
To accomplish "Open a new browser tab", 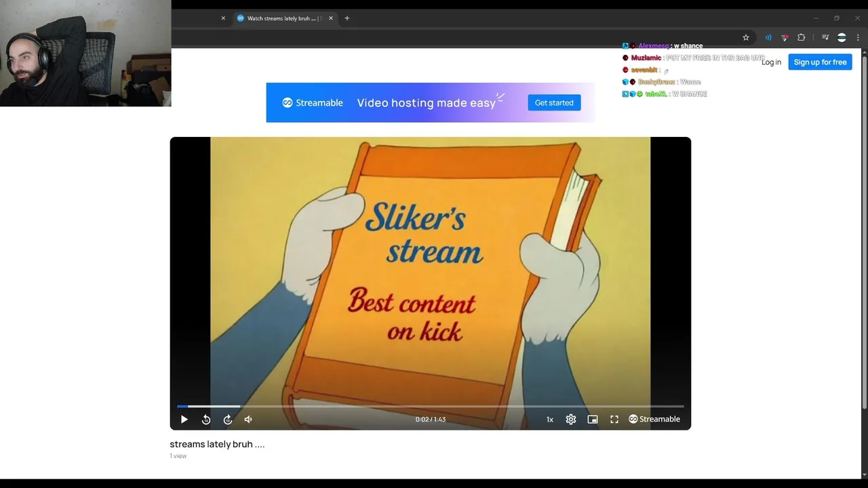I will [347, 18].
